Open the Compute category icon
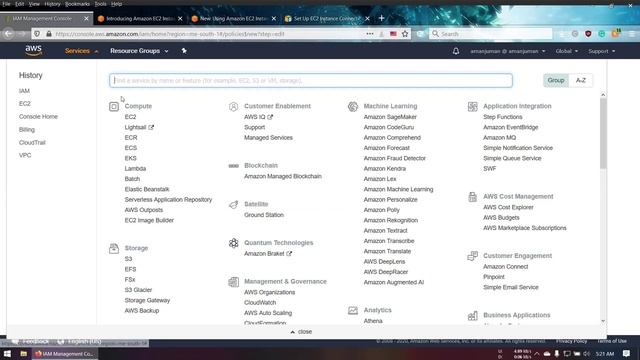This screenshot has width=640, height=360. click(x=114, y=107)
